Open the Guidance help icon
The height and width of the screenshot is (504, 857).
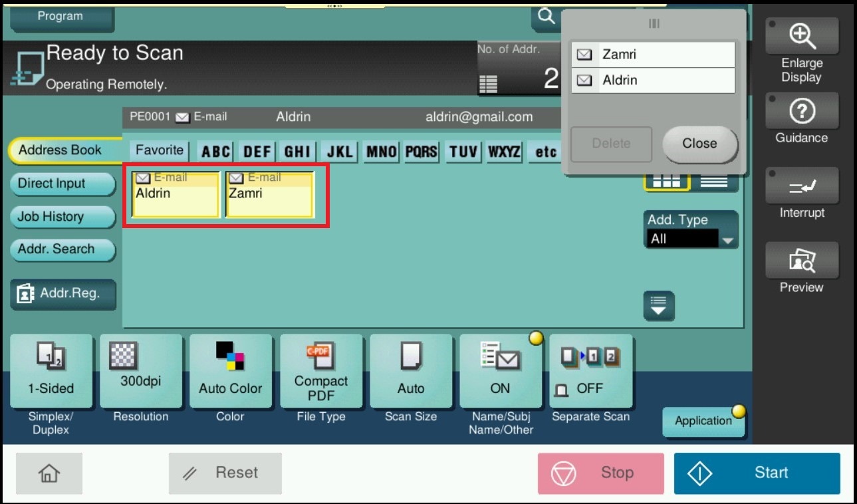(x=801, y=112)
